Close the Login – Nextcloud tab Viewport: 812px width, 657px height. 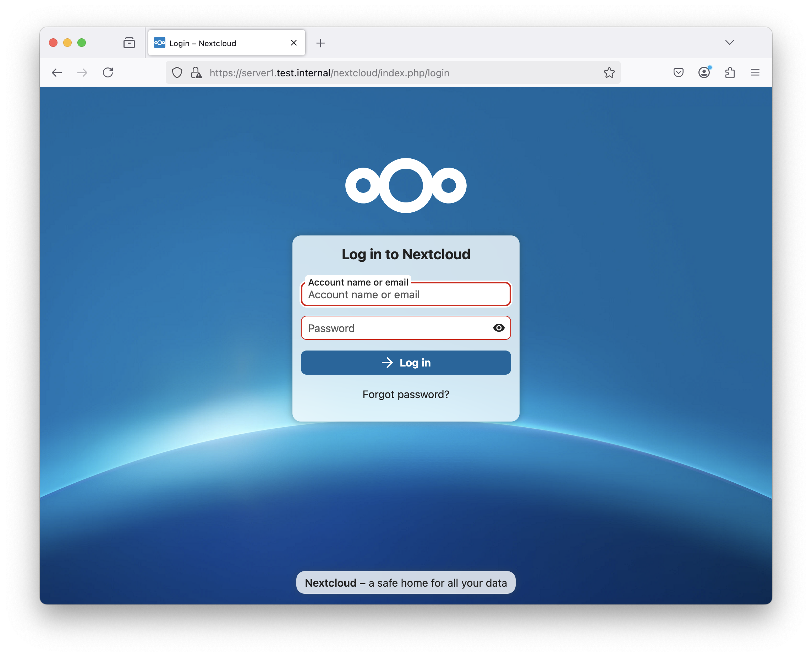click(x=294, y=43)
